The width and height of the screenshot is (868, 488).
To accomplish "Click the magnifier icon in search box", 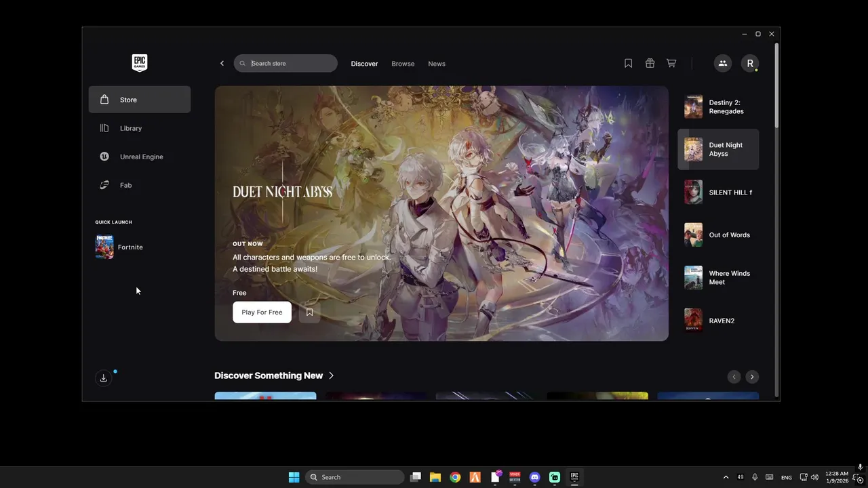I will (x=243, y=64).
